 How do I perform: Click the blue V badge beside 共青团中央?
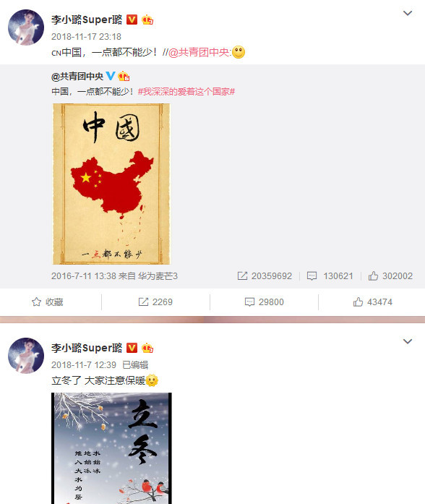tap(111, 76)
